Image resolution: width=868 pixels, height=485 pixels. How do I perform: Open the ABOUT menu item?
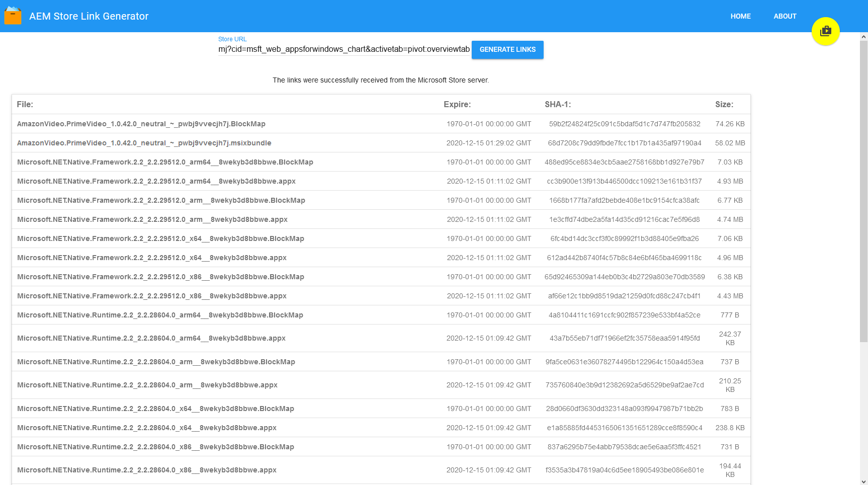(x=785, y=16)
